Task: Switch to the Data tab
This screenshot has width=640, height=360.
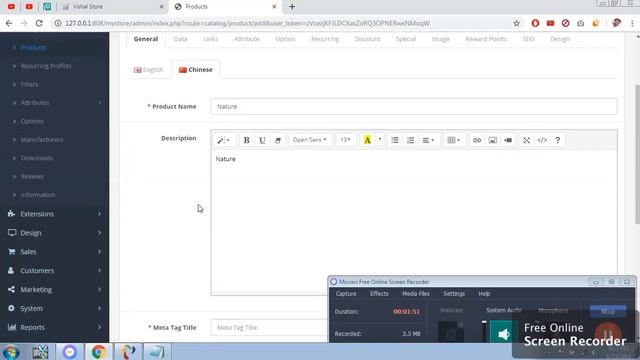Action: pos(180,39)
